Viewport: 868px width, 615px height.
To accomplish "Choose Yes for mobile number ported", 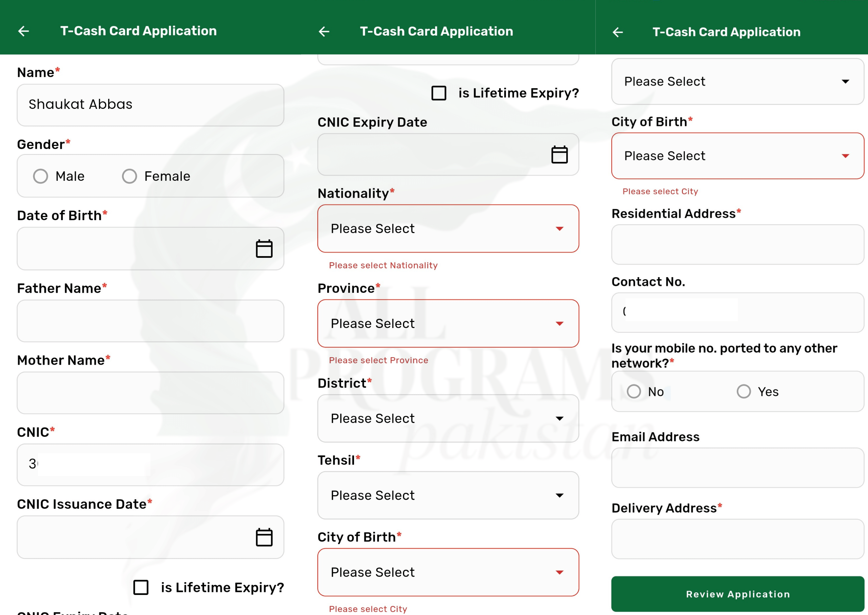I will pos(744,391).
